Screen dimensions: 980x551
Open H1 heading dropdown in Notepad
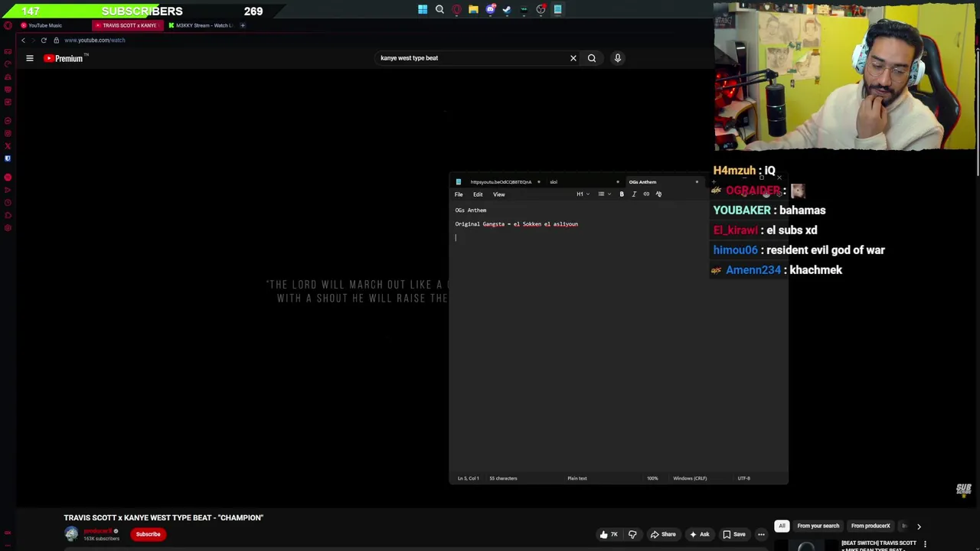(x=583, y=194)
